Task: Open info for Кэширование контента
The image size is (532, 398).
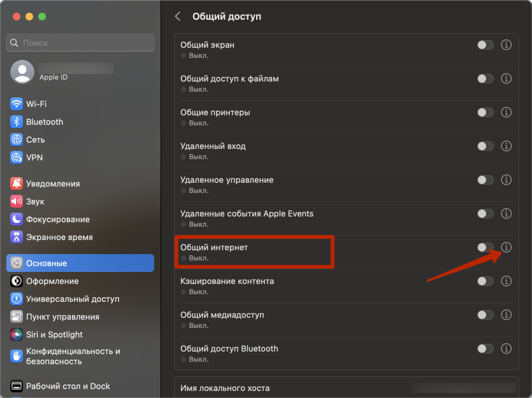Action: click(507, 281)
